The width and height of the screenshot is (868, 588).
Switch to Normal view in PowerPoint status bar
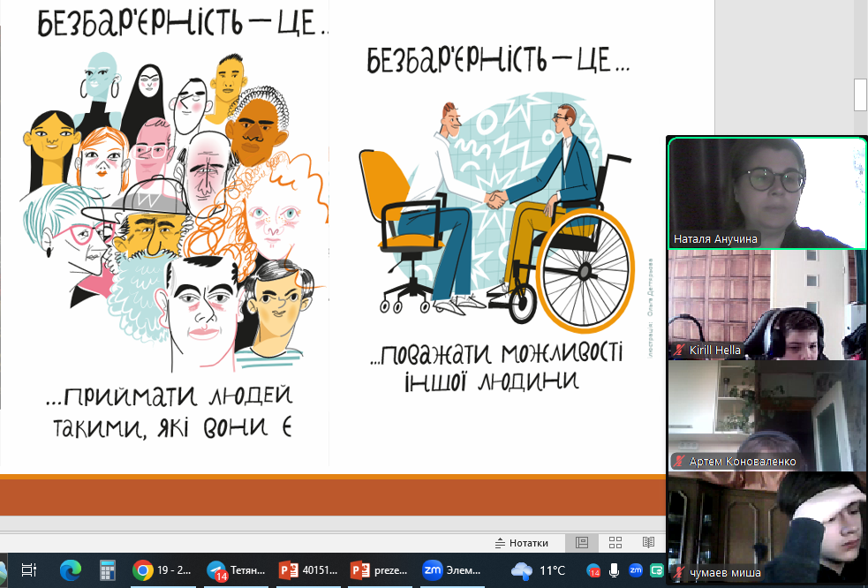(x=582, y=543)
